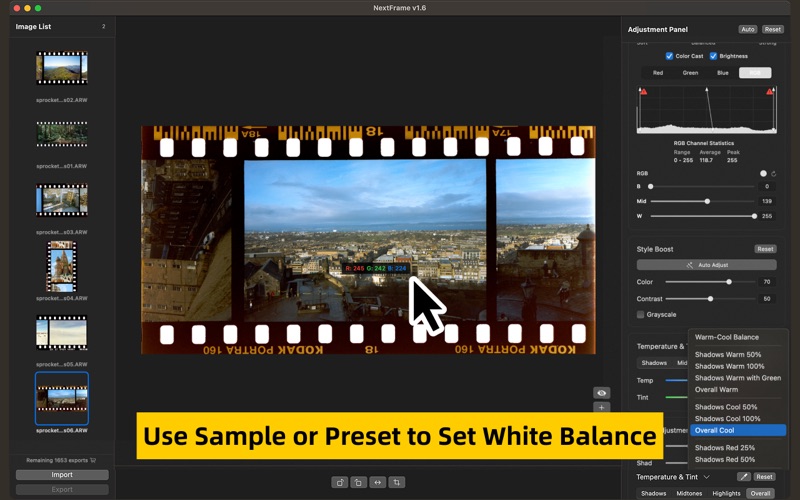Click the W white point slider handle
This screenshot has width=800, height=500.
tap(754, 216)
